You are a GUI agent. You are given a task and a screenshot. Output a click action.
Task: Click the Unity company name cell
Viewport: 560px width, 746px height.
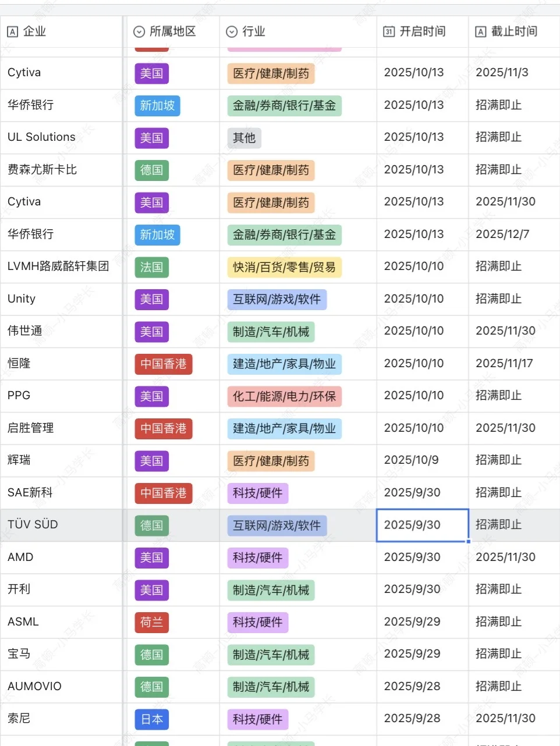(x=61, y=299)
